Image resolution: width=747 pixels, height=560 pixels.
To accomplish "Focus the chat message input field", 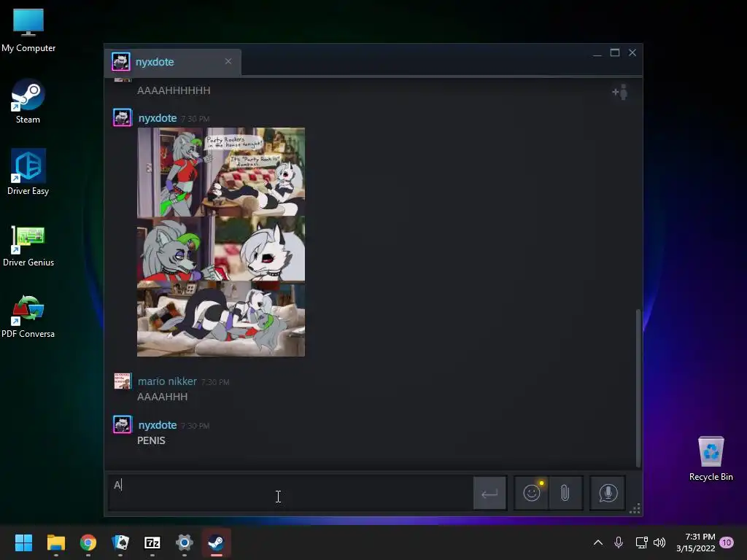I will click(290, 493).
